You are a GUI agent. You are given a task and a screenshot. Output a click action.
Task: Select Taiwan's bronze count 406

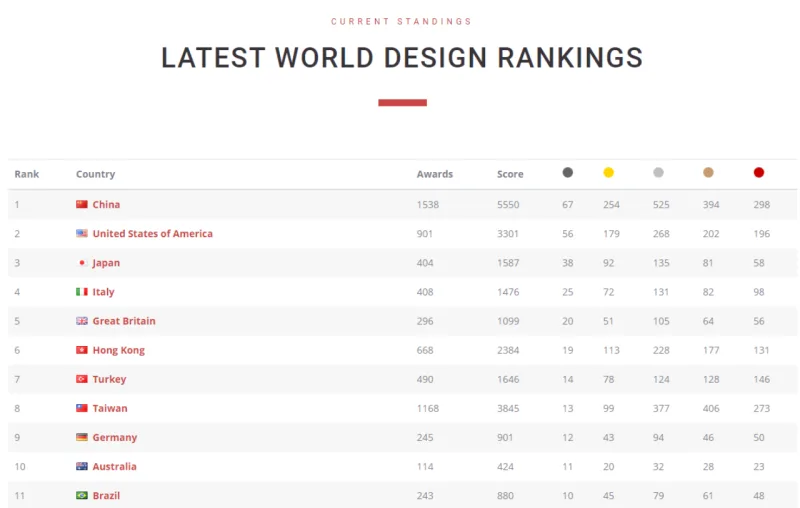point(711,408)
